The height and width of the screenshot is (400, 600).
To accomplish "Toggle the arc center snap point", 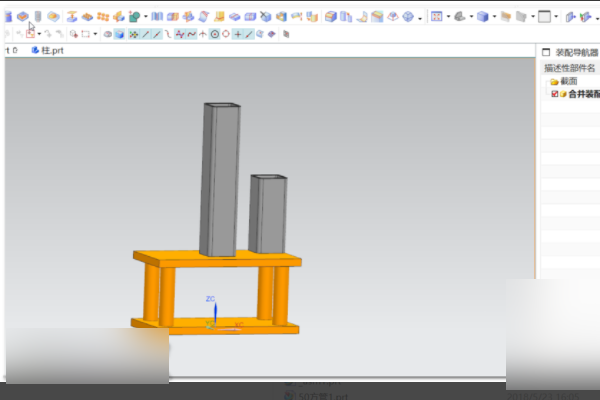I will click(215, 34).
